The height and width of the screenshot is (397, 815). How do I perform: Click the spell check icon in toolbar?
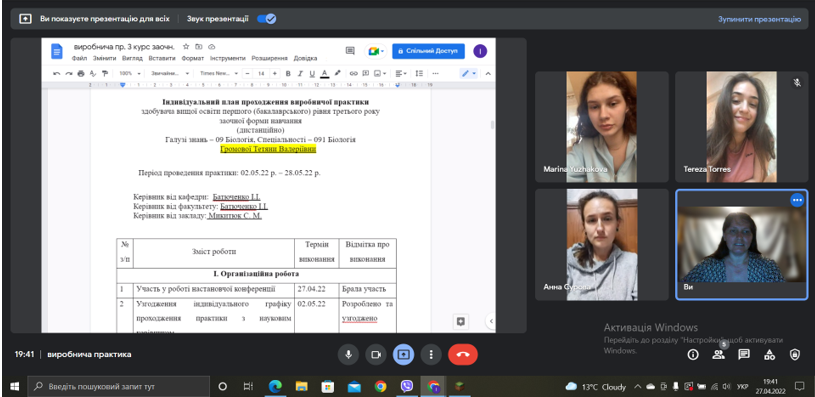click(93, 73)
